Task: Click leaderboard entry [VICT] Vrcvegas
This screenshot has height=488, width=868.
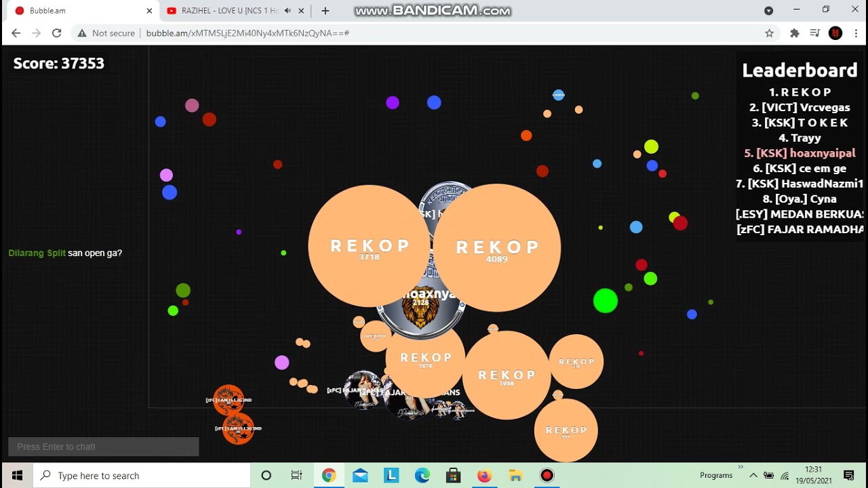Action: (800, 107)
